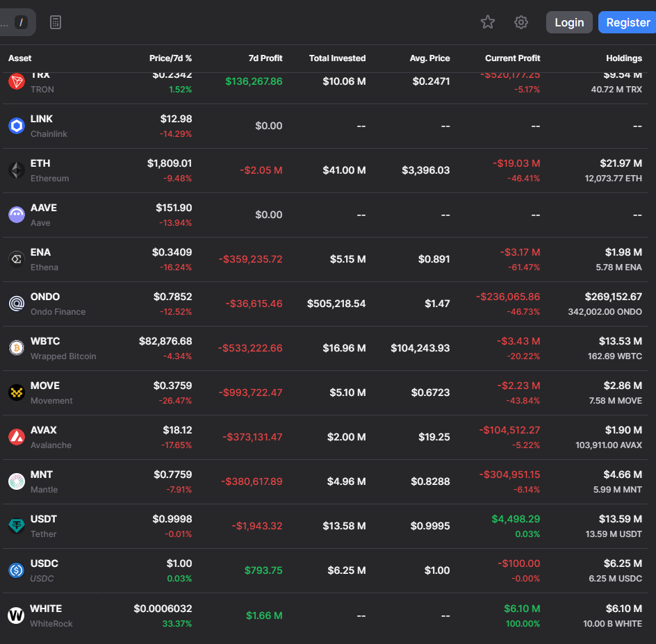Click the Avalanche AVAX coin icon
Screen dimensions: 656x644
pyautogui.click(x=17, y=437)
